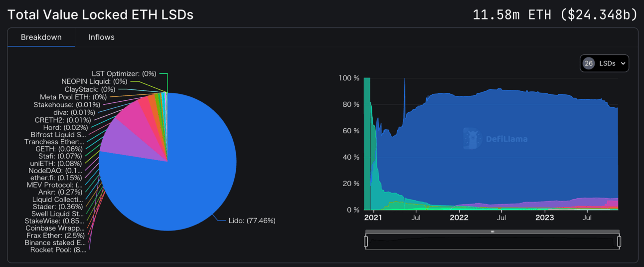
Task: Click the MEV Protocol label
Action: (x=54, y=185)
